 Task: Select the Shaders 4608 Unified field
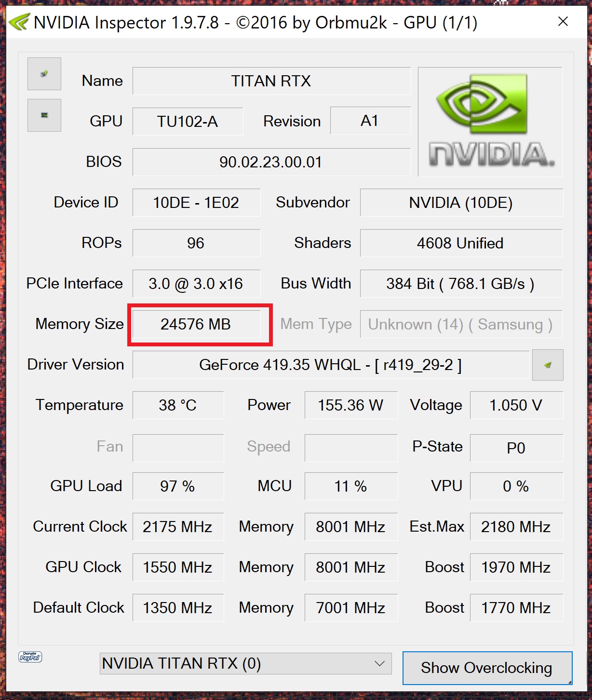coord(461,243)
